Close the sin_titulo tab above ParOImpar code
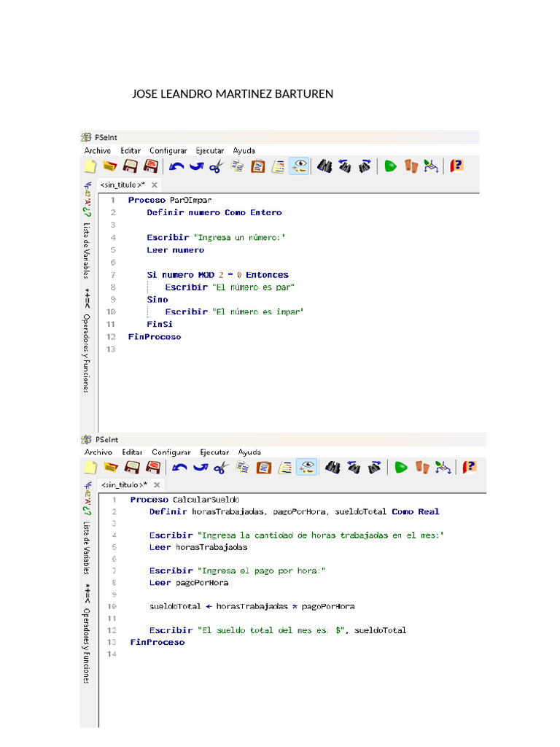The height and width of the screenshot is (747, 560). (155, 185)
